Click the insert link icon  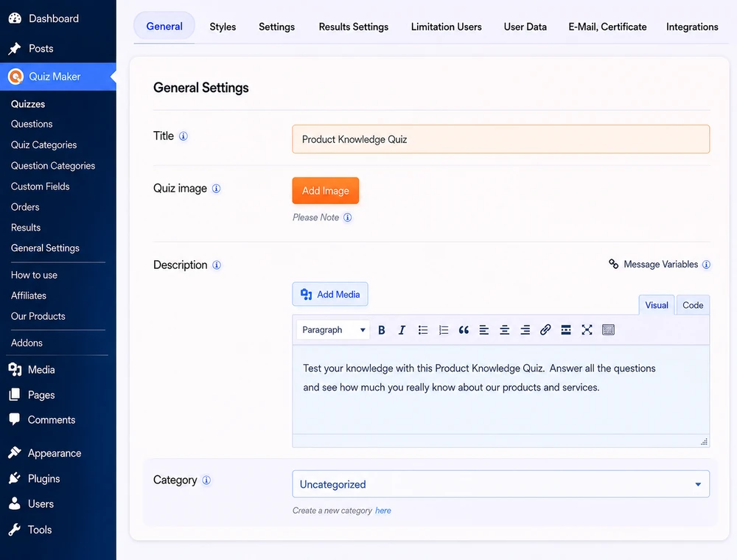coord(545,330)
